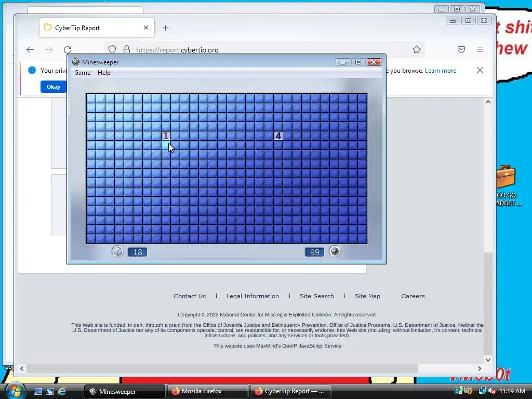Open the Game menu in Minesweeper
This screenshot has width=532, height=399.
click(83, 73)
